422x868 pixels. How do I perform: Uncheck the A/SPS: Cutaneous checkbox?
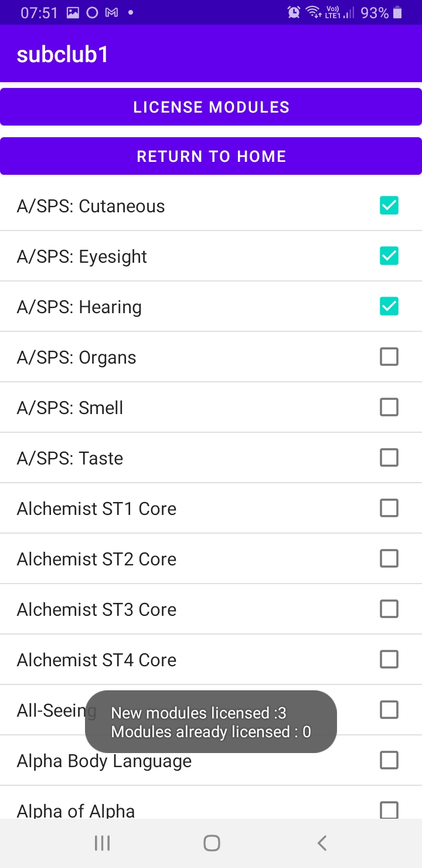(389, 205)
